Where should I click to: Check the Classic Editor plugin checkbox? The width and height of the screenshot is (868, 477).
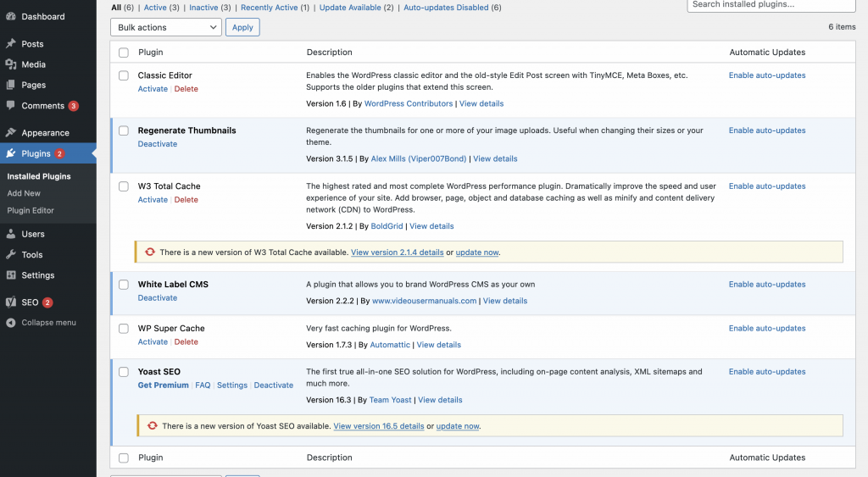click(x=124, y=75)
